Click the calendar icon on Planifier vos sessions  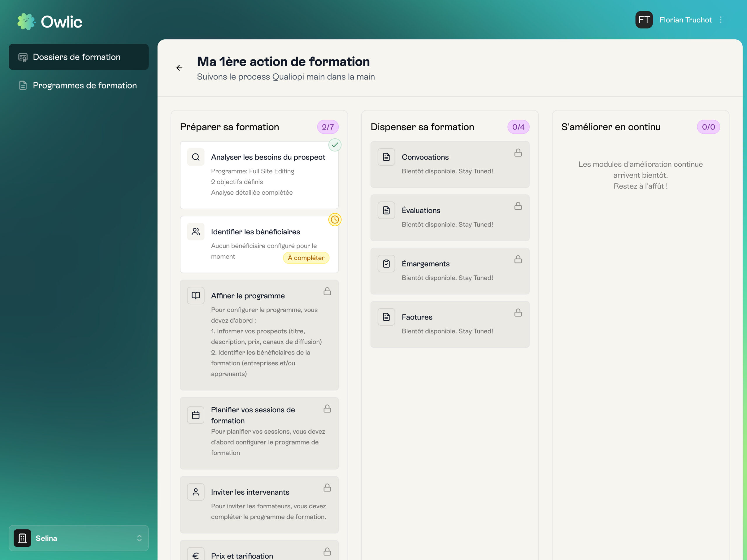196,415
